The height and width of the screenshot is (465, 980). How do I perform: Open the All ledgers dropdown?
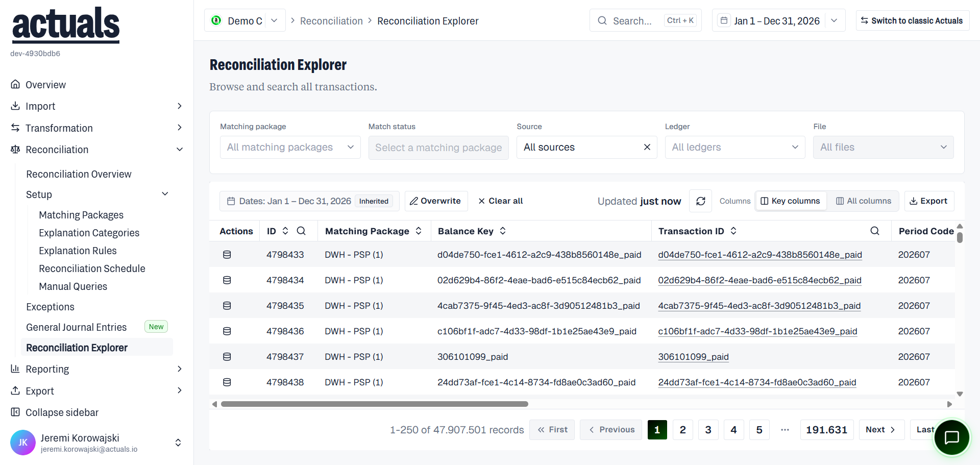[735, 147]
